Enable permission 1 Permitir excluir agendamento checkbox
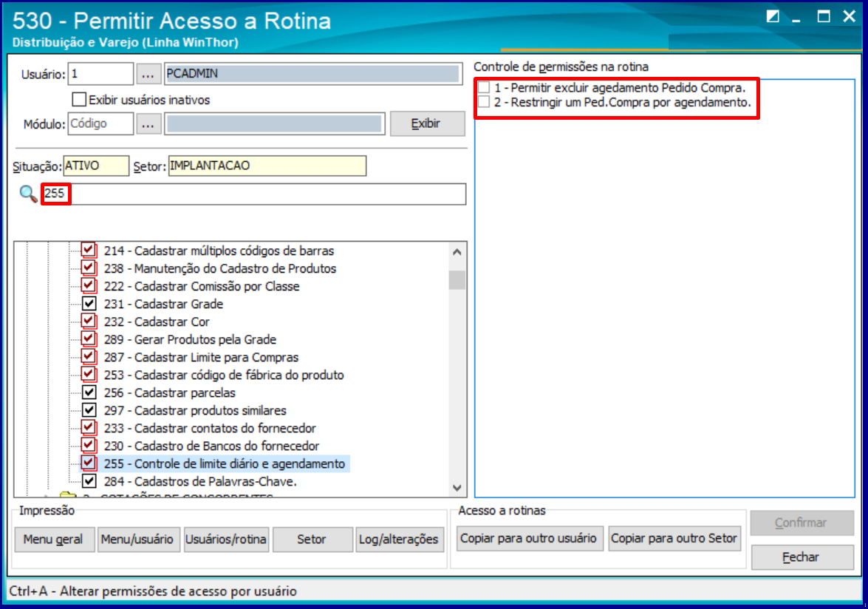 pyautogui.click(x=485, y=87)
